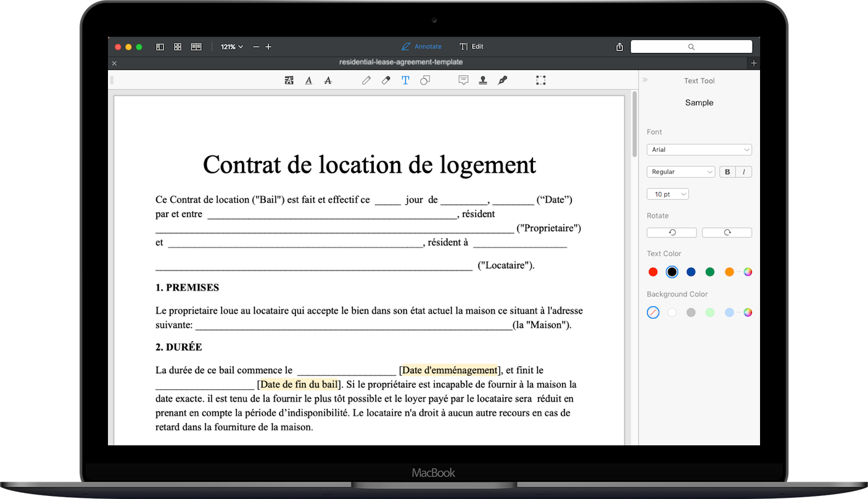868x499 pixels.
Task: Choose gray background color
Action: coord(691,313)
